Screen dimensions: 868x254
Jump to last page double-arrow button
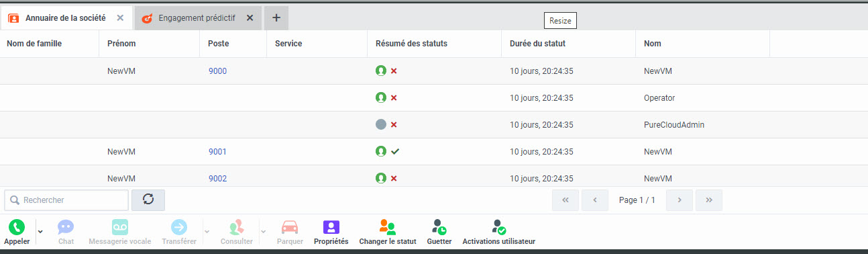click(x=709, y=200)
